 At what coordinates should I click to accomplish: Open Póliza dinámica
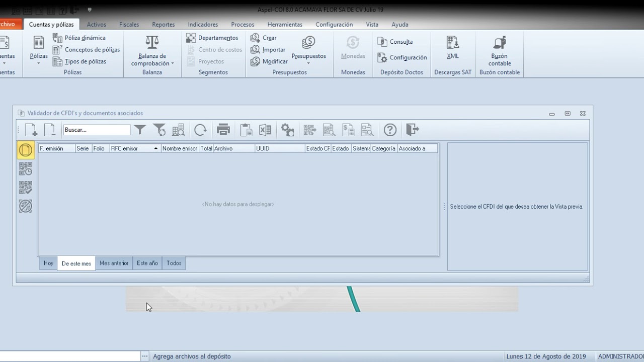tap(79, 38)
